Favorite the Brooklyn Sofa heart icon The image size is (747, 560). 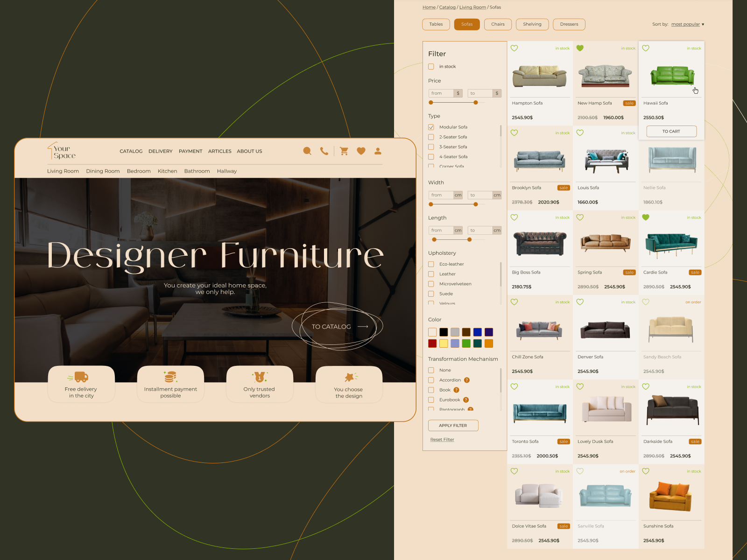514,133
